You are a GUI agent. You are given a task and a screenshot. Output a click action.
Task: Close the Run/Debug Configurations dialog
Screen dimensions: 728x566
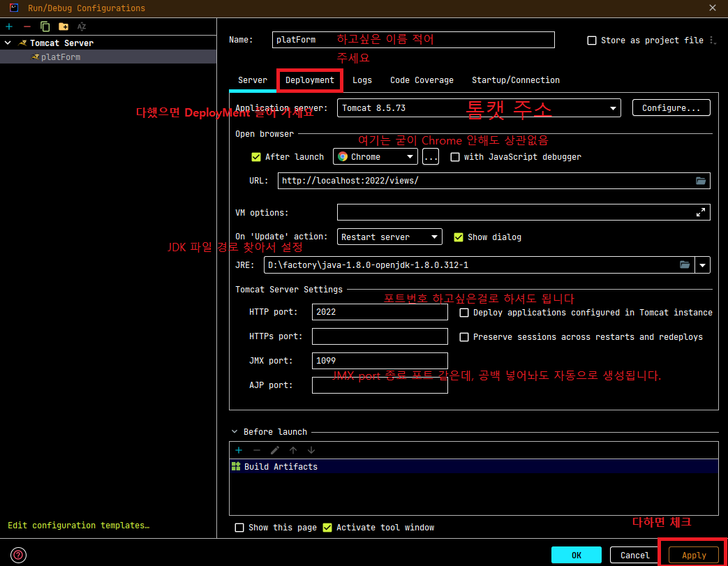[x=713, y=8]
